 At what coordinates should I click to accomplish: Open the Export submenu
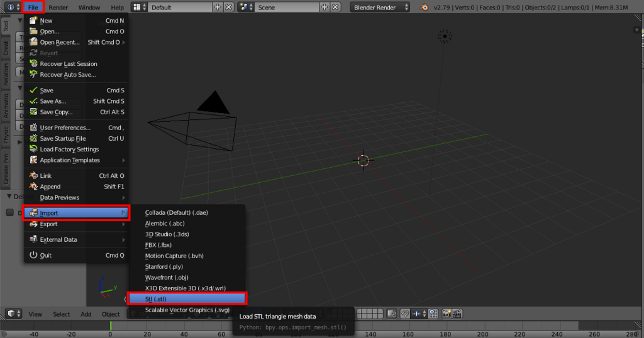[x=76, y=224]
